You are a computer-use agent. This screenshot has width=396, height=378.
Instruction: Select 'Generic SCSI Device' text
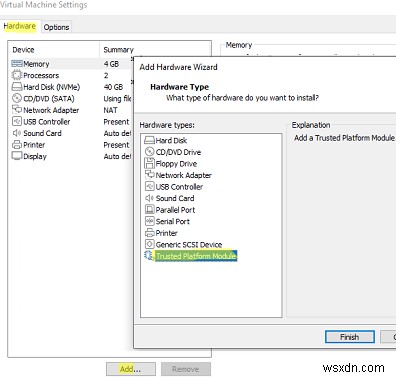point(189,244)
